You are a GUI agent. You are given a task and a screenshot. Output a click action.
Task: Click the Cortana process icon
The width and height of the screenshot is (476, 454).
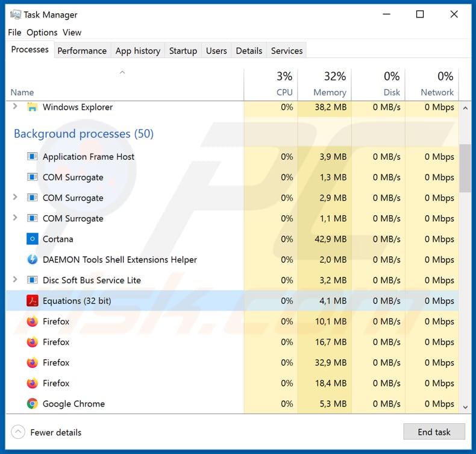[32, 239]
